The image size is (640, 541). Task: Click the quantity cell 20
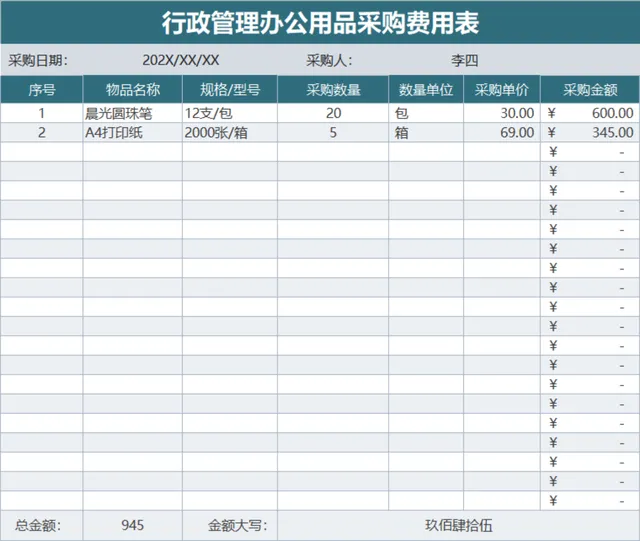point(333,113)
